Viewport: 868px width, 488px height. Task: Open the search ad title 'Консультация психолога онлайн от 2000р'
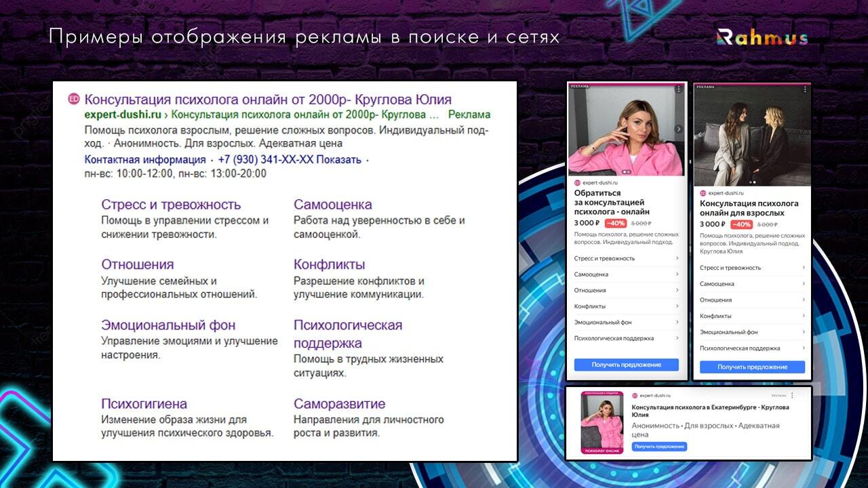pyautogui.click(x=268, y=100)
